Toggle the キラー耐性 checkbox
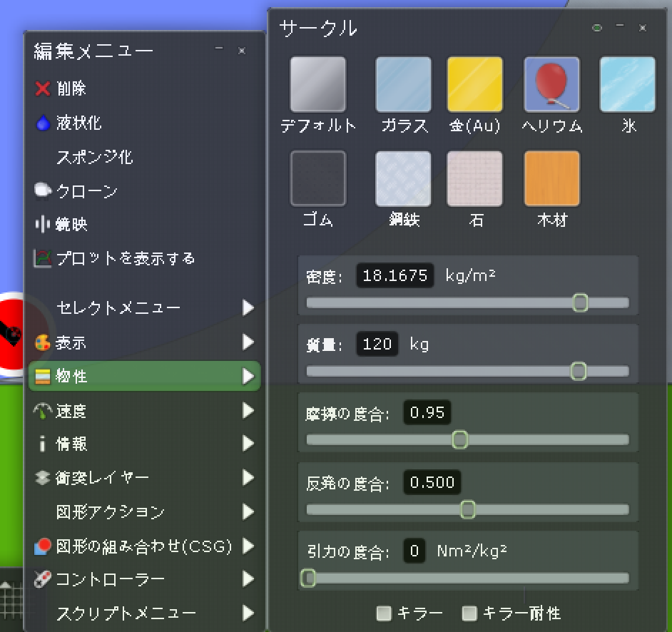672x632 pixels. click(x=469, y=613)
